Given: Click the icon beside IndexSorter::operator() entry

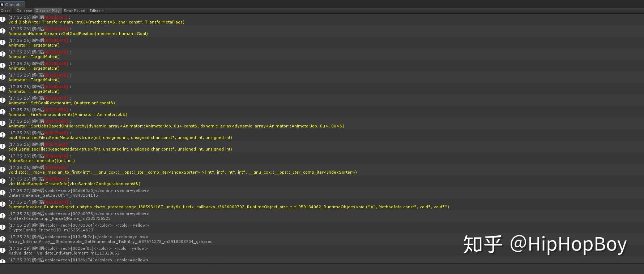Looking at the screenshot, I should click(x=3, y=158).
